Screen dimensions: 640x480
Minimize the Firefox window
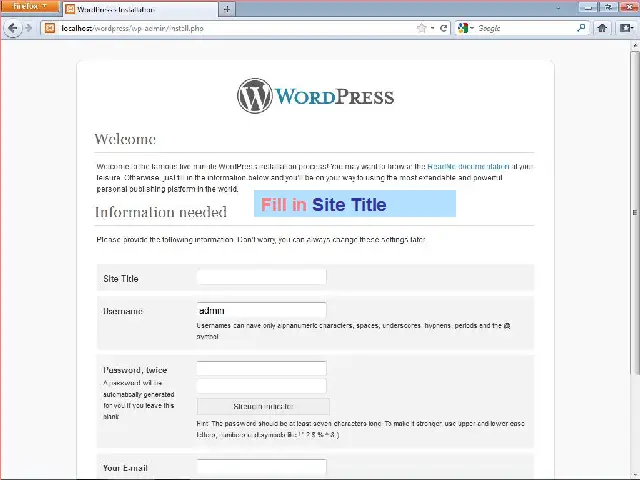[588, 7]
